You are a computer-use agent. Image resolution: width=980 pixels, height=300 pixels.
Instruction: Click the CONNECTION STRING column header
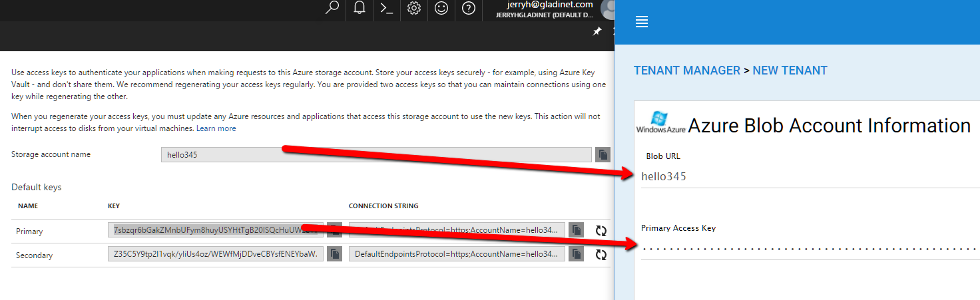383,206
